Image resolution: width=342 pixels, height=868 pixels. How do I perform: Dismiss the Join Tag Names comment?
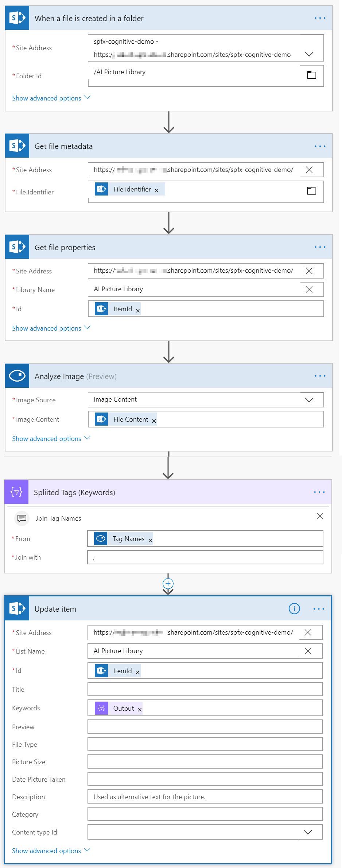pos(320,516)
